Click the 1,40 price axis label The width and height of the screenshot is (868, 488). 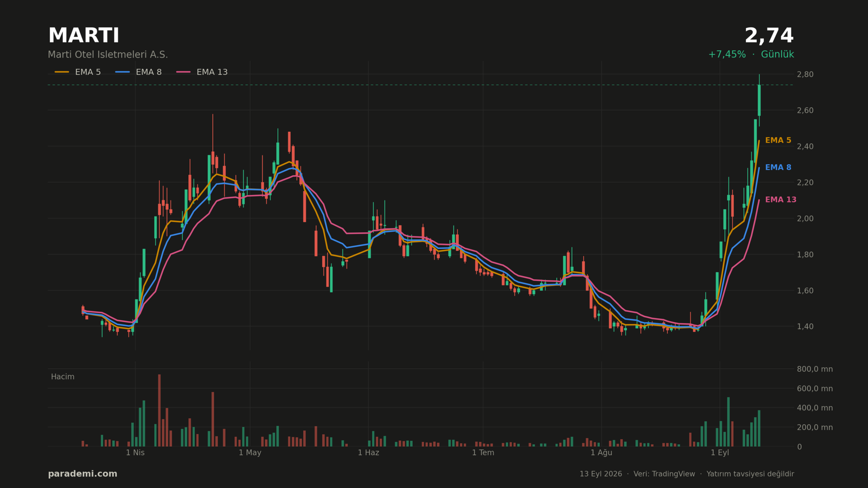point(805,326)
